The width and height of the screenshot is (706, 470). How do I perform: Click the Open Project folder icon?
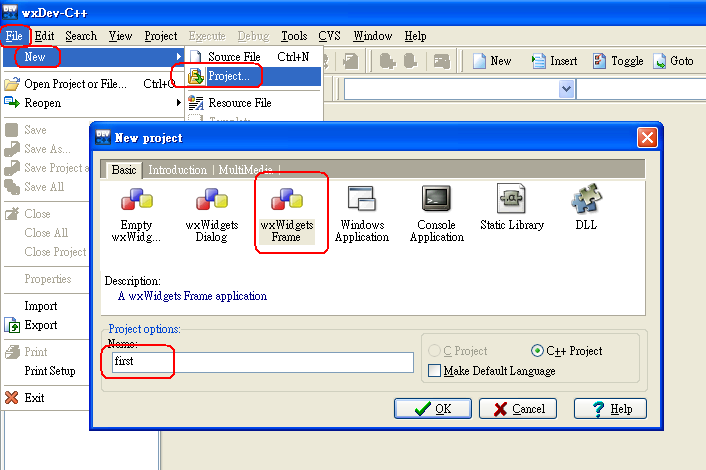click(12, 84)
